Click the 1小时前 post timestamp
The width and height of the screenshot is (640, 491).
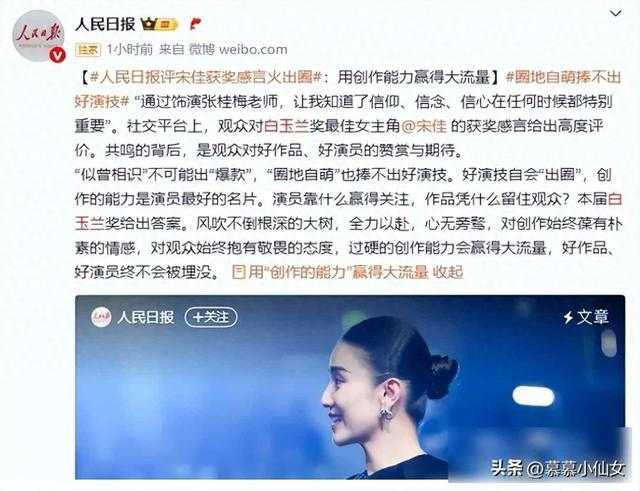[129, 50]
